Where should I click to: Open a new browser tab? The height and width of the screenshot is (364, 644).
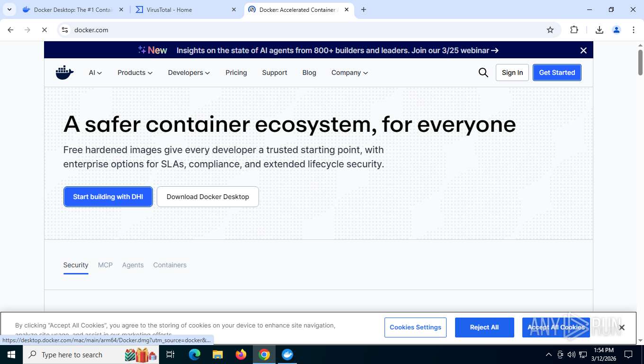click(x=363, y=9)
